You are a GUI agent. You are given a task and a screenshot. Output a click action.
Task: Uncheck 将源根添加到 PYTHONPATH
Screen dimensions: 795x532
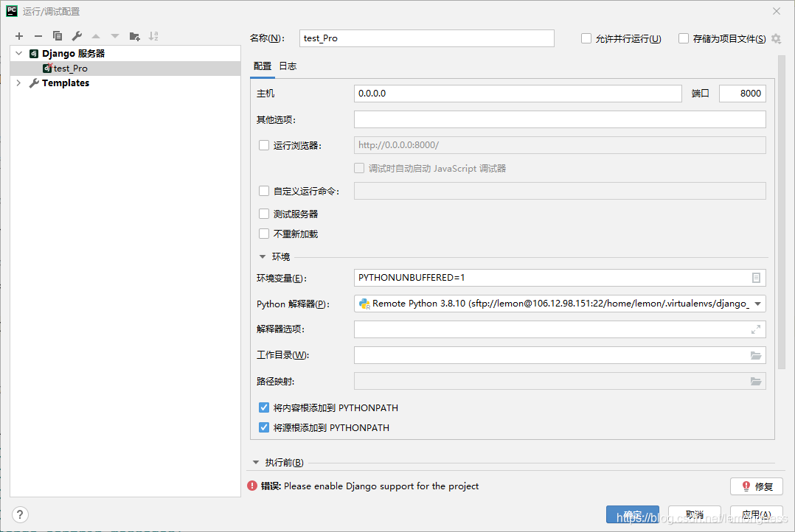[x=264, y=427]
